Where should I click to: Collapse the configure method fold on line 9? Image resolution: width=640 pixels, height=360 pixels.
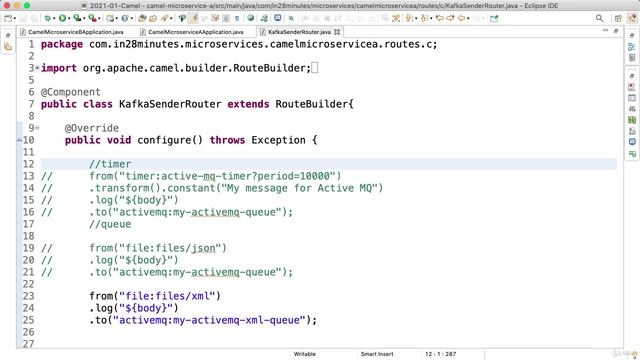pos(38,128)
